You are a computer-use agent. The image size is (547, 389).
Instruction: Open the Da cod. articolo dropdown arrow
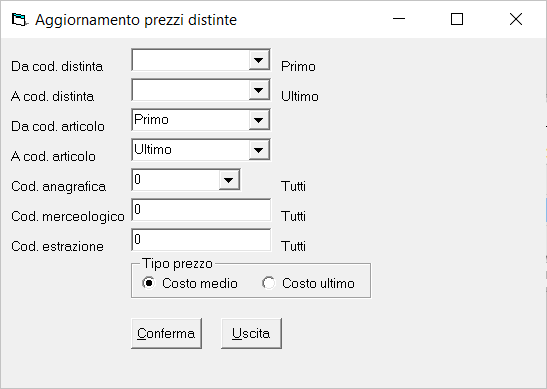[258, 120]
